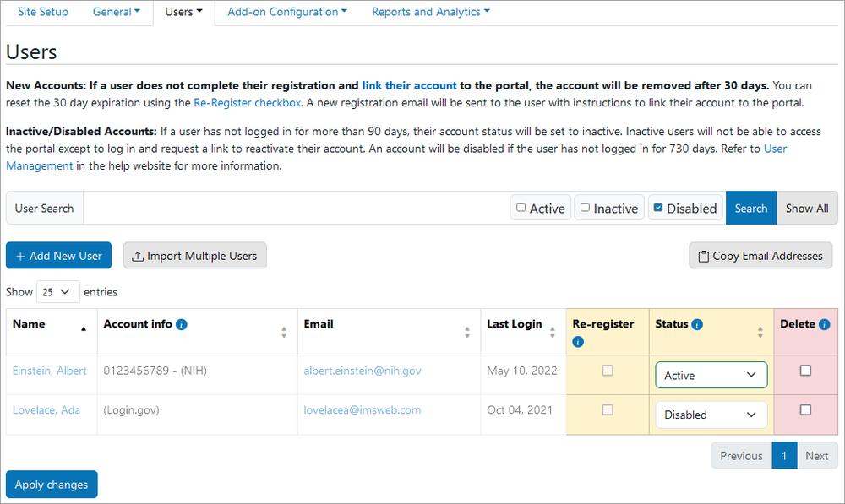Select page 1 in pagination
The height and width of the screenshot is (504, 845).
[784, 456]
